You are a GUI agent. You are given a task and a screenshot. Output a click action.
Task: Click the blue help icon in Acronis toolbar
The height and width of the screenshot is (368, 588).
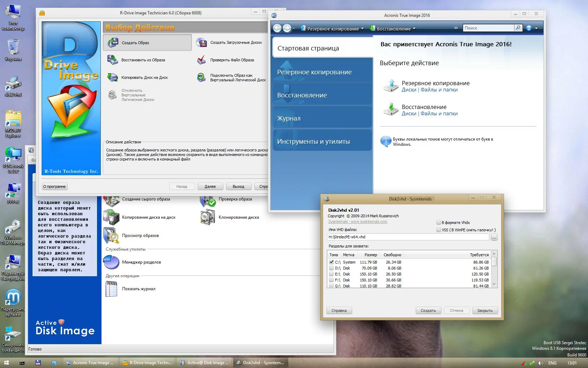(x=529, y=28)
